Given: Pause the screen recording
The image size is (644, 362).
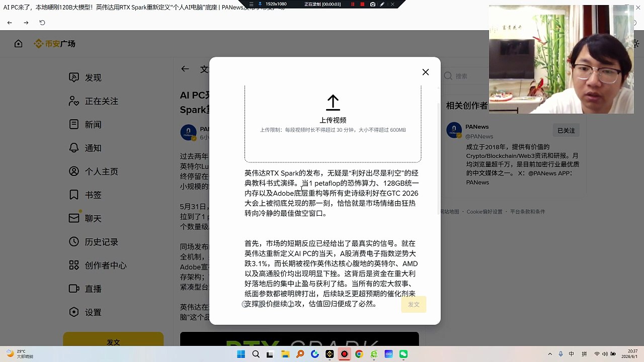Looking at the screenshot, I should coord(353,4).
